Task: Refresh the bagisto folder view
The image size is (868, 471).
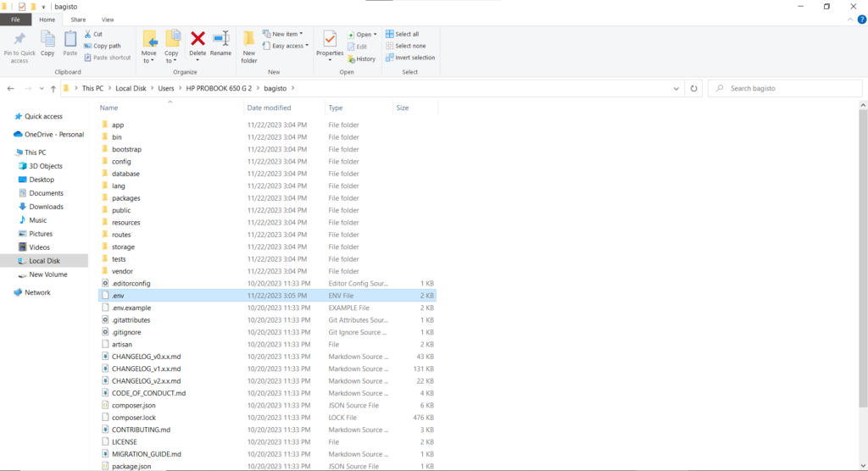Action: pos(694,88)
